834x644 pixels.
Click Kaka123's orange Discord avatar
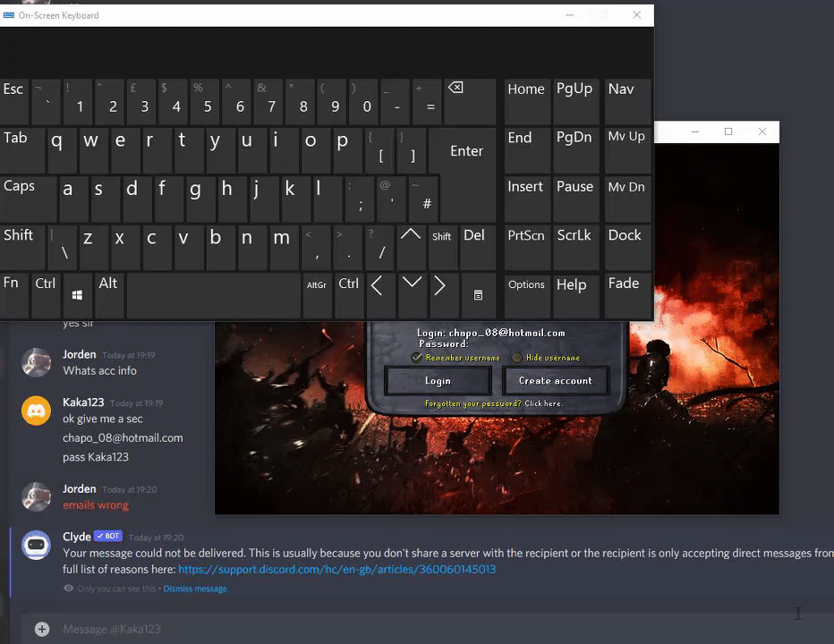pos(36,411)
